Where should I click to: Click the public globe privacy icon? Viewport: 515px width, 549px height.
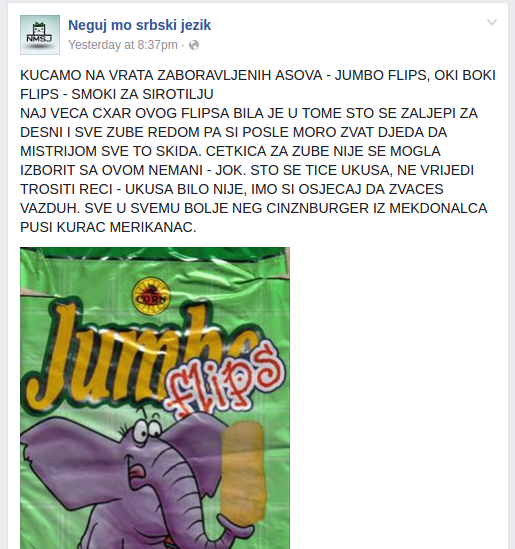point(194,45)
